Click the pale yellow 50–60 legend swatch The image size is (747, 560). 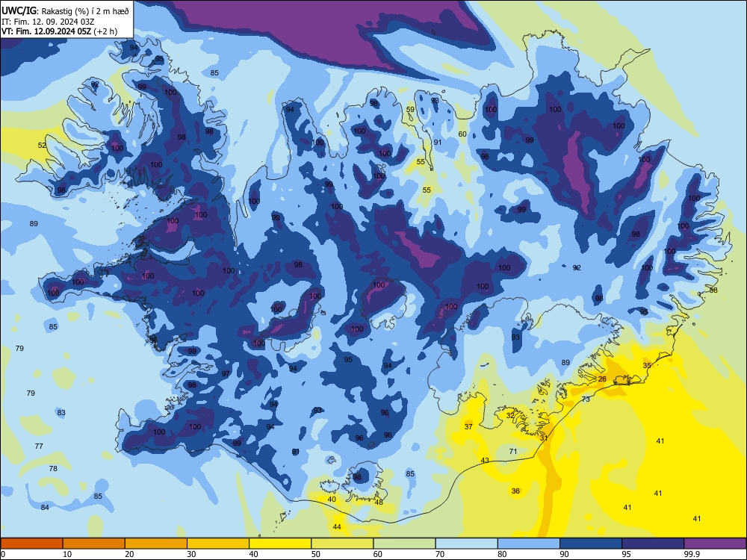point(342,544)
